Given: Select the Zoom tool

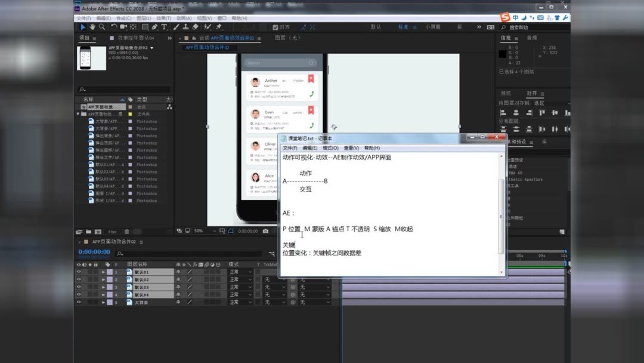Looking at the screenshot, I should tap(101, 27).
